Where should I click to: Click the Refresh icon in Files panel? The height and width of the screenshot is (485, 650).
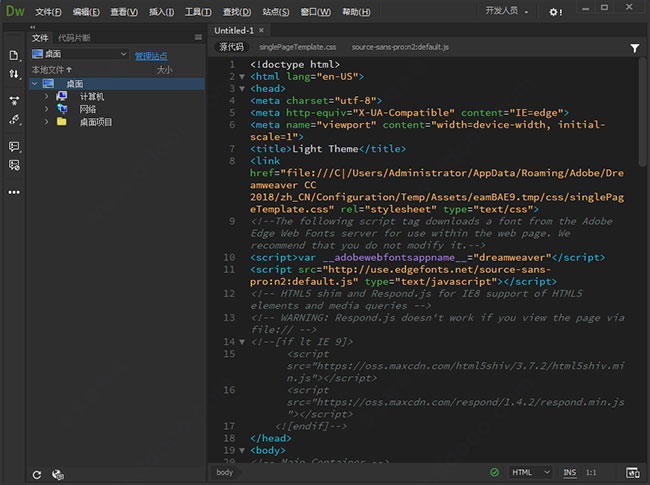pos(37,475)
